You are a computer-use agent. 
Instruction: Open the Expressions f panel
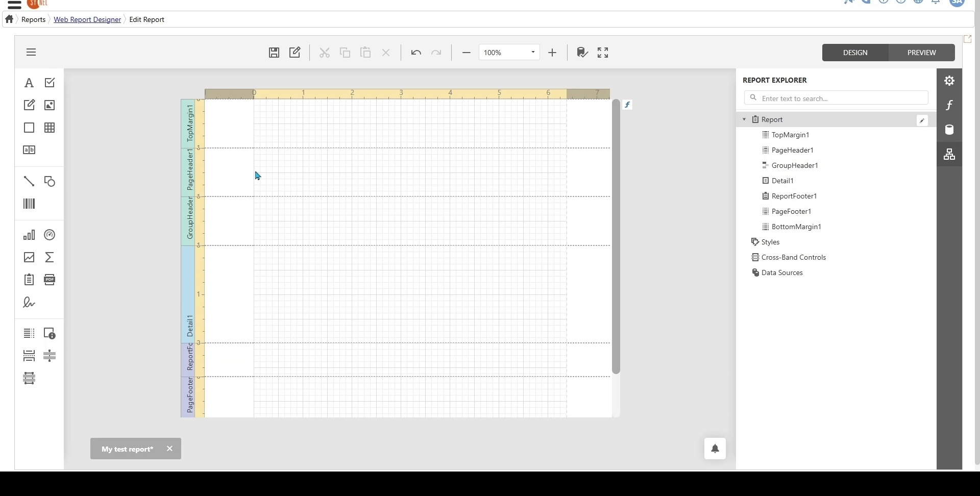pos(949,105)
